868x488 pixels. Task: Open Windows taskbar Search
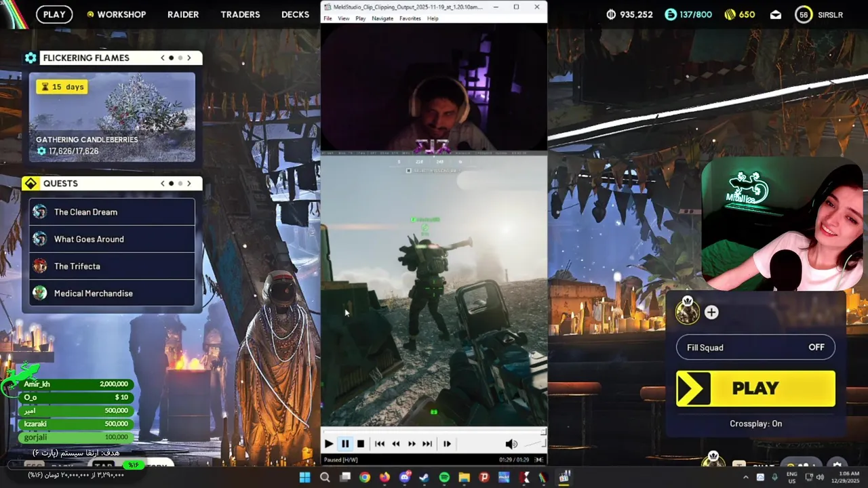click(325, 477)
